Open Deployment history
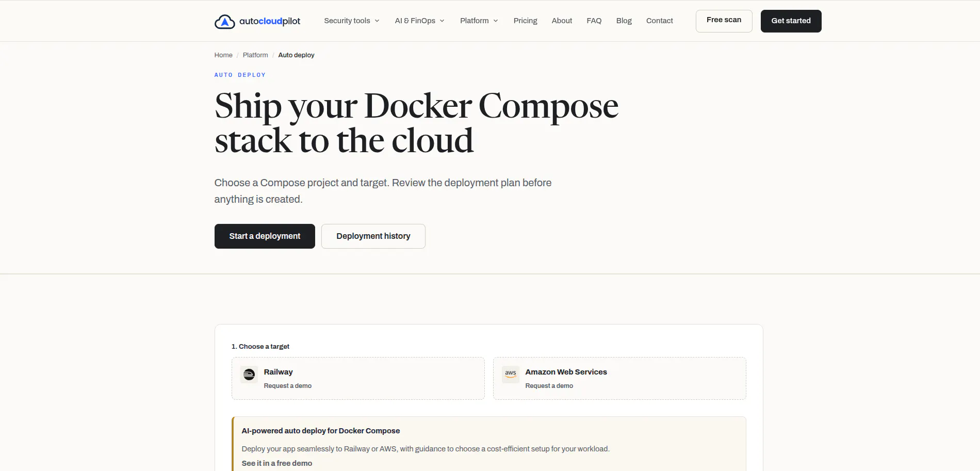 (373, 236)
